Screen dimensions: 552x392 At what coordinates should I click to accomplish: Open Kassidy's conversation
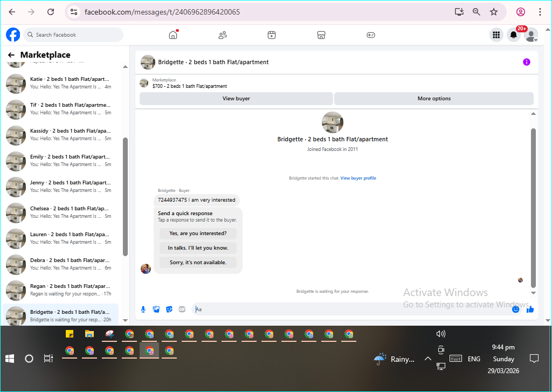click(x=60, y=135)
